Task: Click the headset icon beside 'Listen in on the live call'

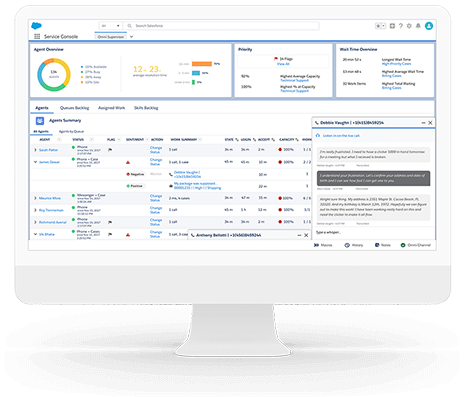Action: [318, 136]
